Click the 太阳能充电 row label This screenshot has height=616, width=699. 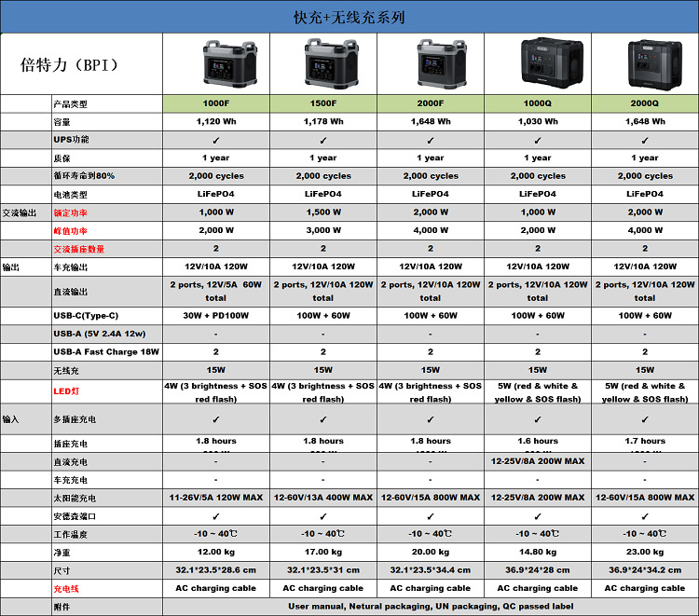point(75,499)
